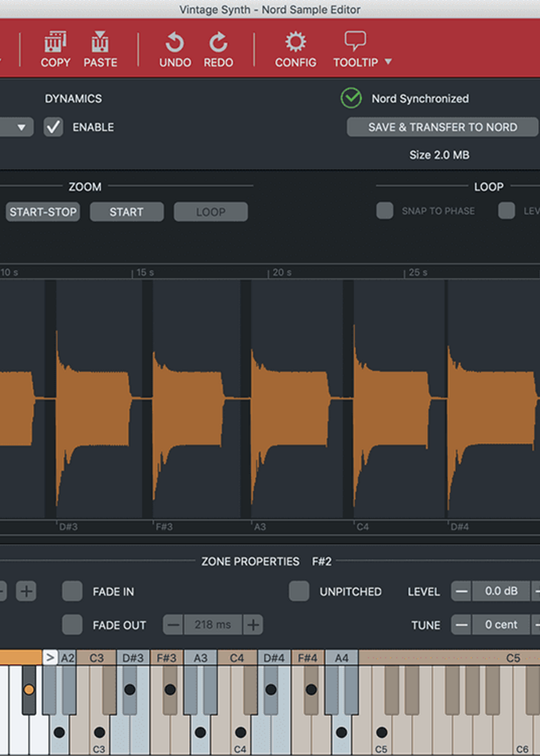The image size is (540, 756).
Task: Click the zone arrow marker before A2
Action: tap(50, 658)
